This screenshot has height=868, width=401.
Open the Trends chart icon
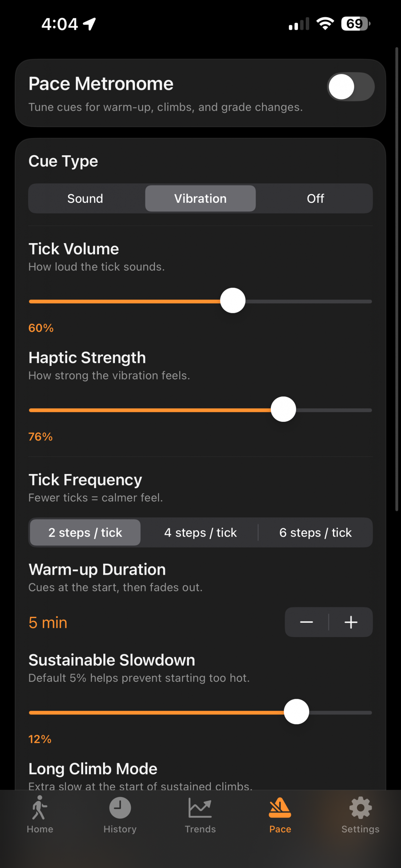tap(200, 808)
